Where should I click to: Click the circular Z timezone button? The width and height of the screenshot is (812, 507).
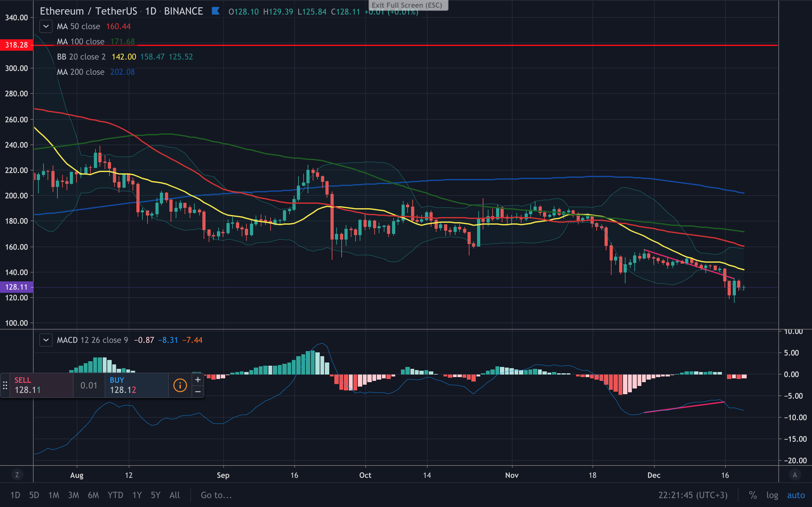[x=17, y=474]
